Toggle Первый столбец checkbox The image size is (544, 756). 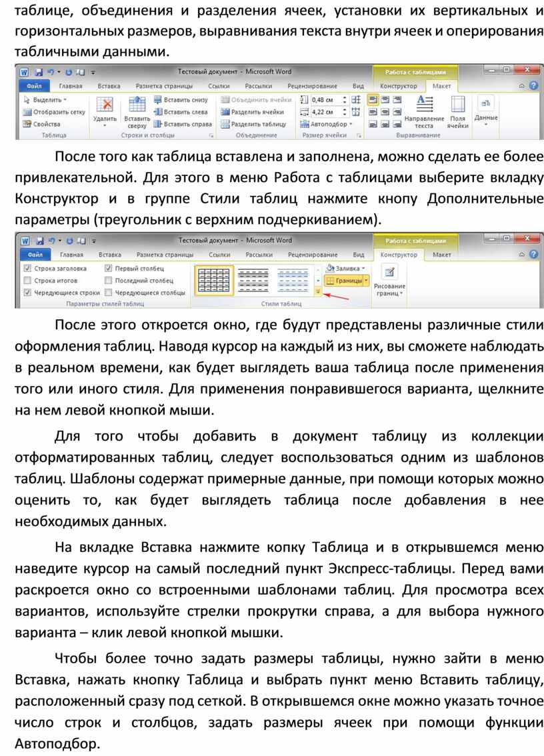[x=109, y=268]
